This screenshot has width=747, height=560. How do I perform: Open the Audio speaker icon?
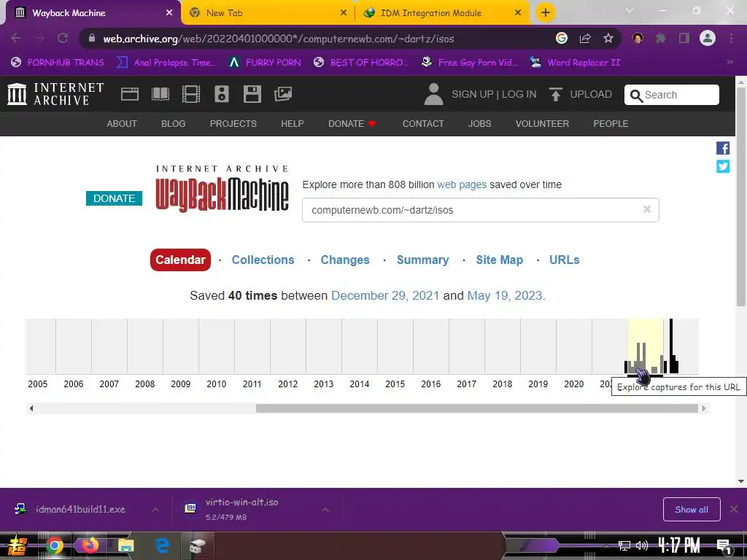point(222,94)
